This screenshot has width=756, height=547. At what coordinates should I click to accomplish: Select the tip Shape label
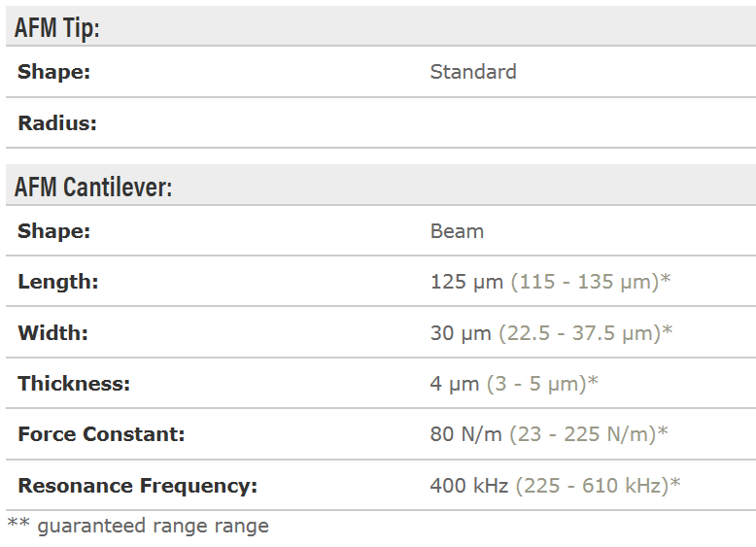[54, 72]
